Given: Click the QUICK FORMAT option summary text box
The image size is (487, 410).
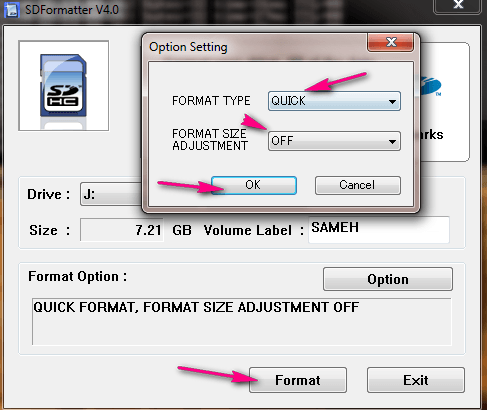Looking at the screenshot, I should (242, 322).
